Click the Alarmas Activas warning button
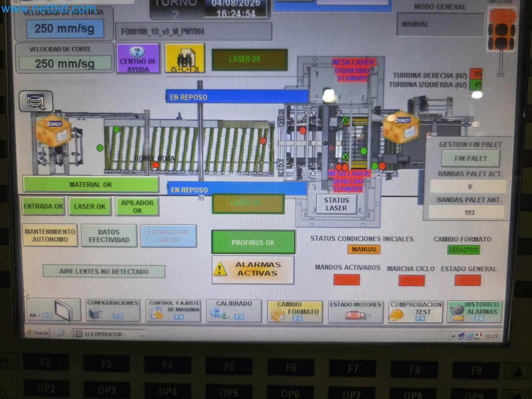This screenshot has width=532, height=399. point(253,269)
